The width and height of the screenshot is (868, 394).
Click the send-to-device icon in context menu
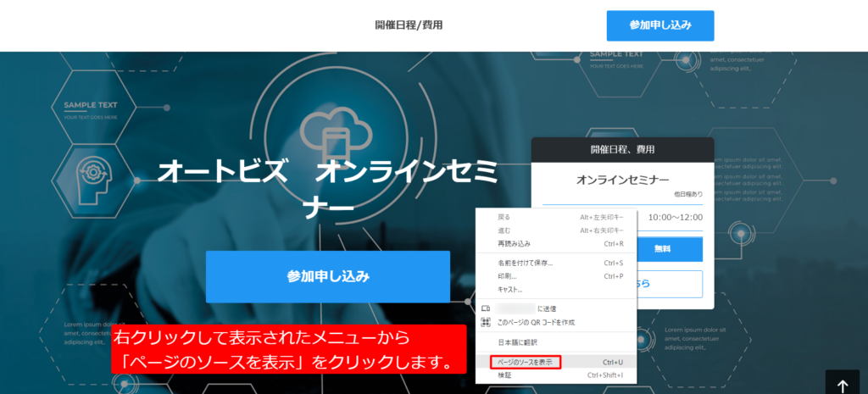click(x=486, y=308)
